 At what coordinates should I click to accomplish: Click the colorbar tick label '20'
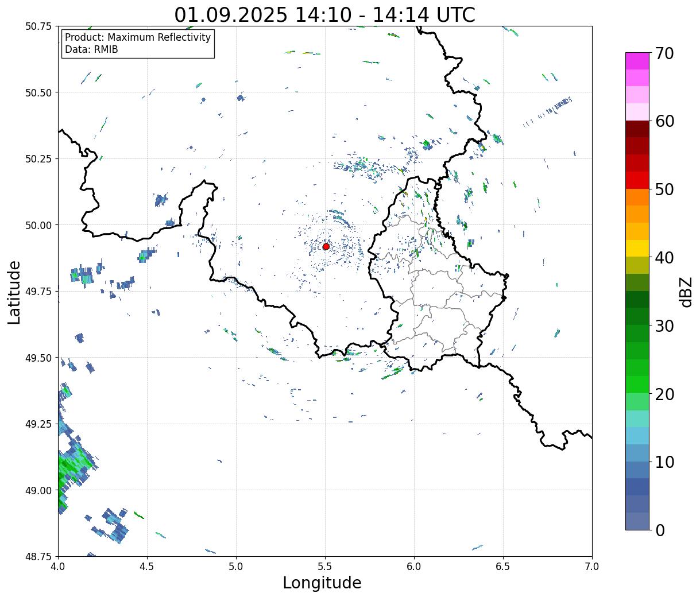pos(664,394)
